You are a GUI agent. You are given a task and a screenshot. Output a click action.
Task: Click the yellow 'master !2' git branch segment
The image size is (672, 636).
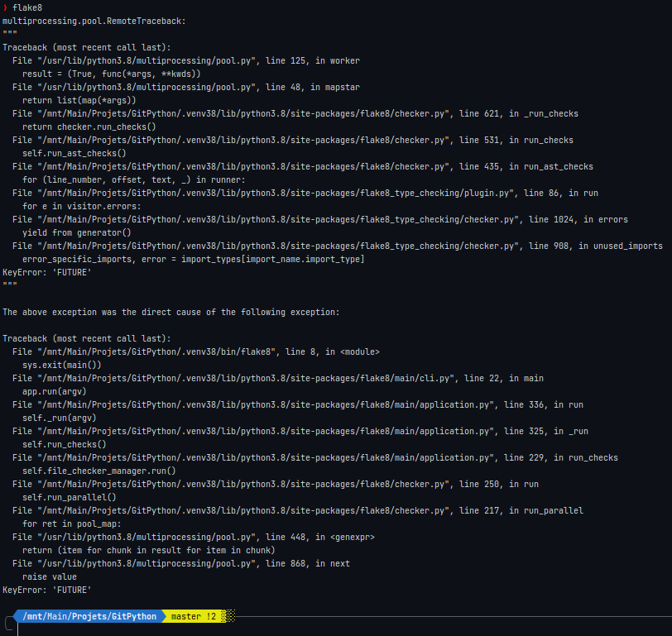194,617
